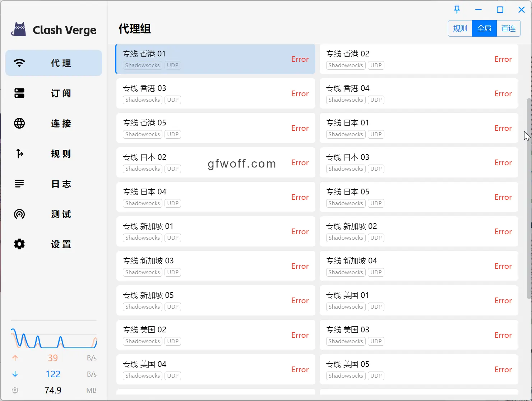Open the 订阅 (Profiles) sidebar page
Image resolution: width=532 pixels, height=401 pixels.
(x=54, y=93)
